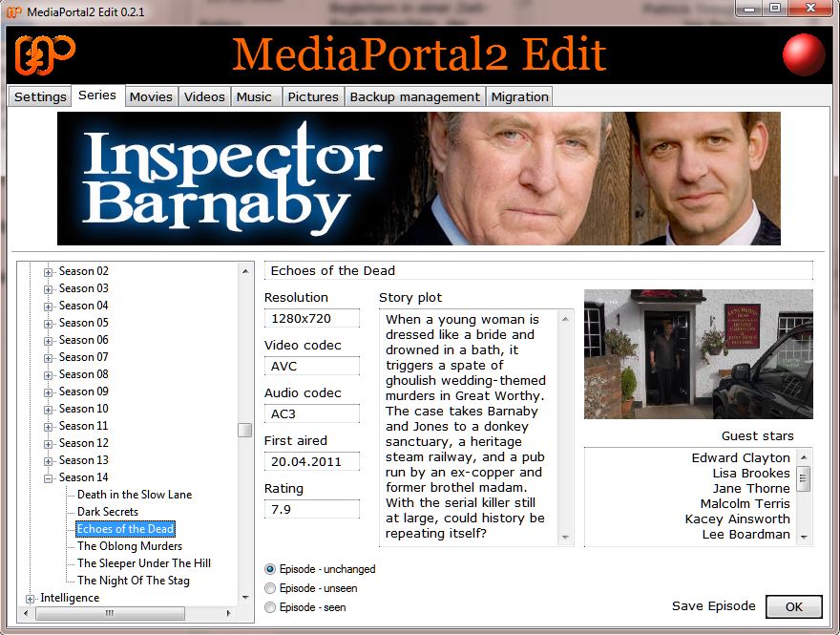Select The Oblong Murders episode
Image resolution: width=840 pixels, height=635 pixels.
pyautogui.click(x=130, y=546)
